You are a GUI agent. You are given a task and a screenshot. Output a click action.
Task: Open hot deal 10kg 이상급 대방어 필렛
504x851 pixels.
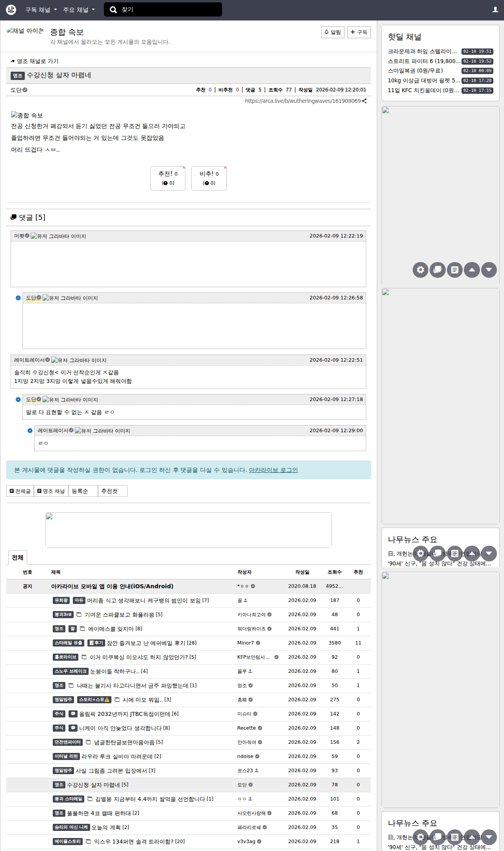[424, 80]
